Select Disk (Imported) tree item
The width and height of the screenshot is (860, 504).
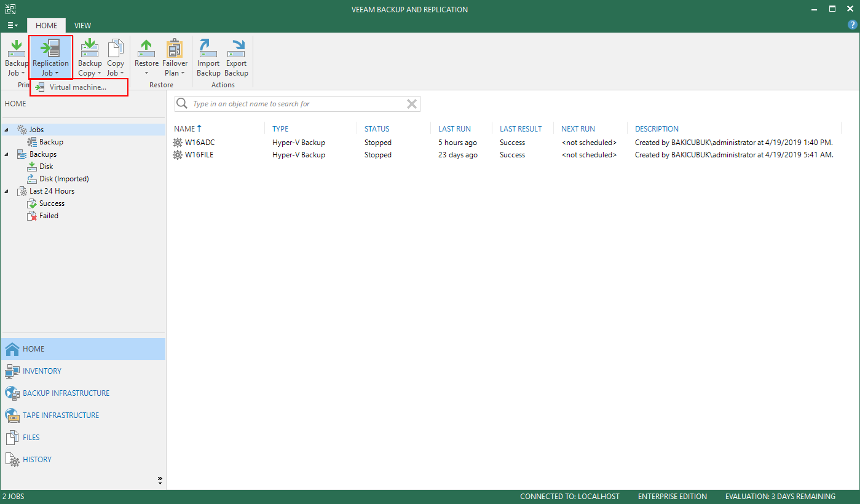(64, 179)
